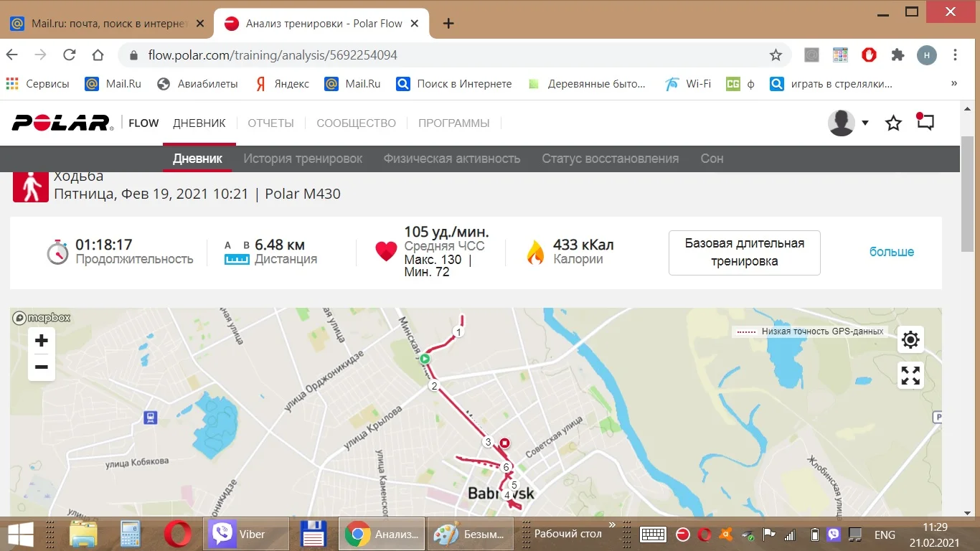Image resolution: width=980 pixels, height=551 pixels.
Task: Click the calories flame icon
Action: point(535,252)
